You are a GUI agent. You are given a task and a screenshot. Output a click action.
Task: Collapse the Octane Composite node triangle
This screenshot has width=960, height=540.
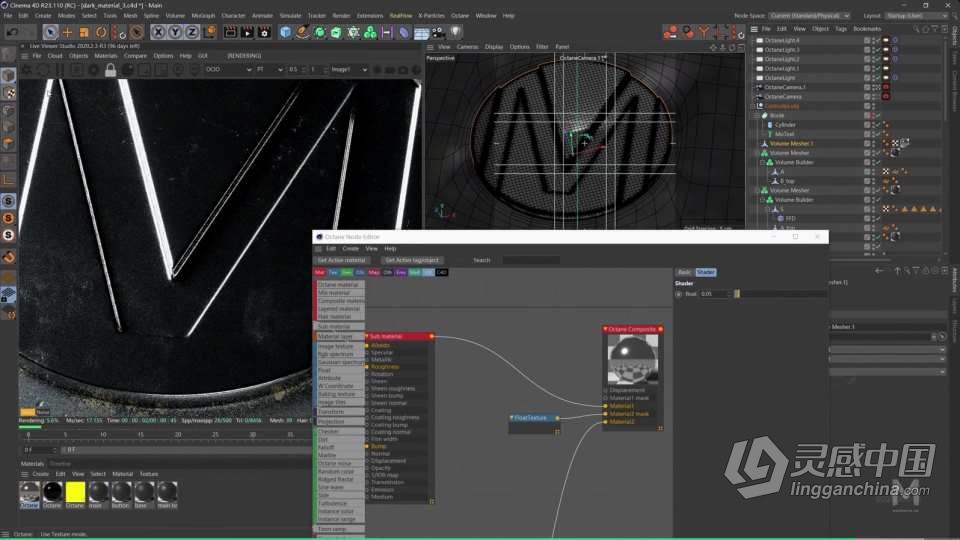[606, 329]
